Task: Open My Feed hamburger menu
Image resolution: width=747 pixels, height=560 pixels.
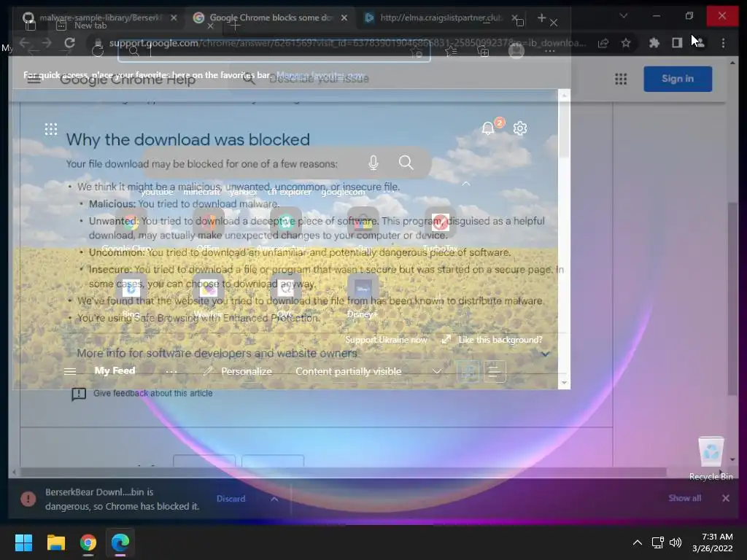Action: pos(70,371)
